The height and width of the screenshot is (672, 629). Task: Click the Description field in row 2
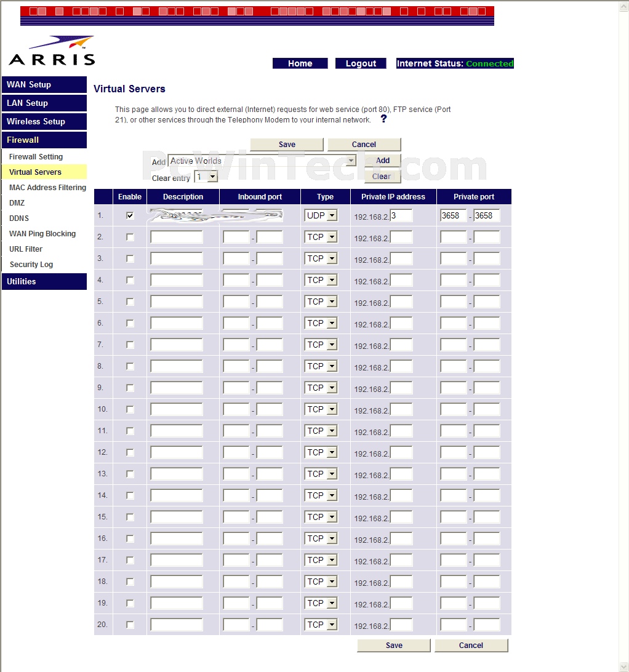click(x=177, y=237)
